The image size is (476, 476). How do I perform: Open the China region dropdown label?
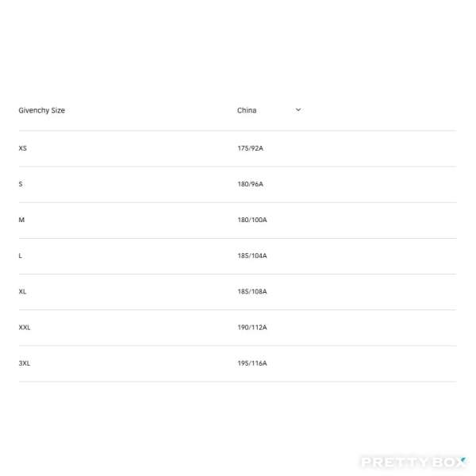click(x=247, y=110)
